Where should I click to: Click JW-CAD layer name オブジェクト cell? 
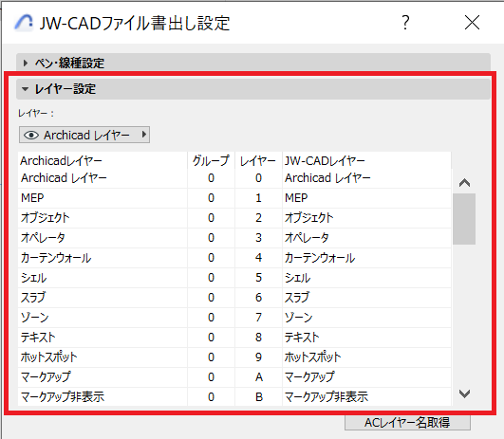tap(366, 218)
